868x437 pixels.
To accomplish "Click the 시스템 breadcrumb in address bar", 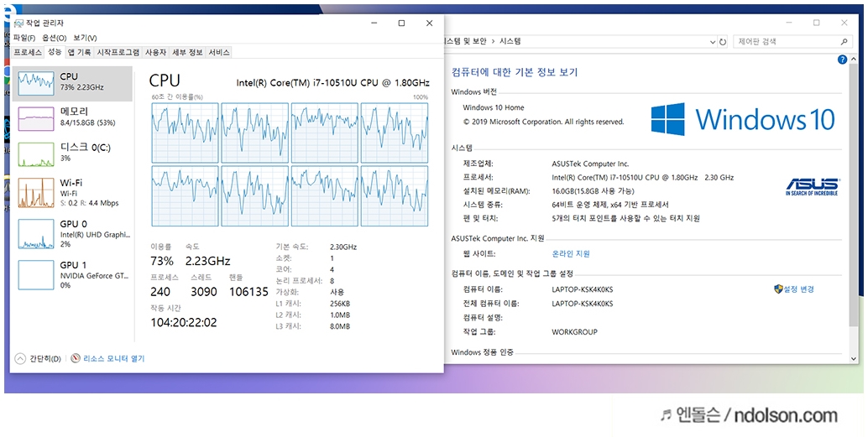I will point(510,41).
